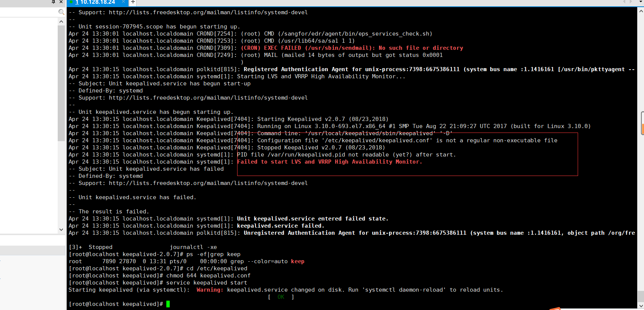Close the left session manager panel
The image size is (644, 310).
tap(61, 2)
